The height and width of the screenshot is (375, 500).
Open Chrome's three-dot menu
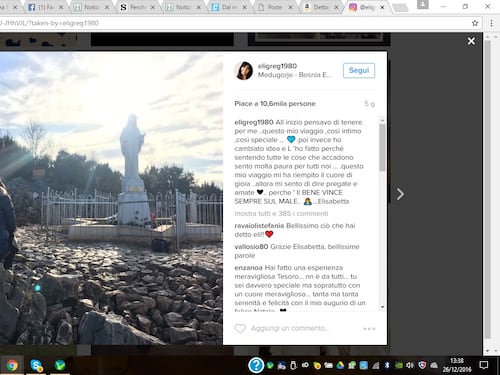coord(491,23)
